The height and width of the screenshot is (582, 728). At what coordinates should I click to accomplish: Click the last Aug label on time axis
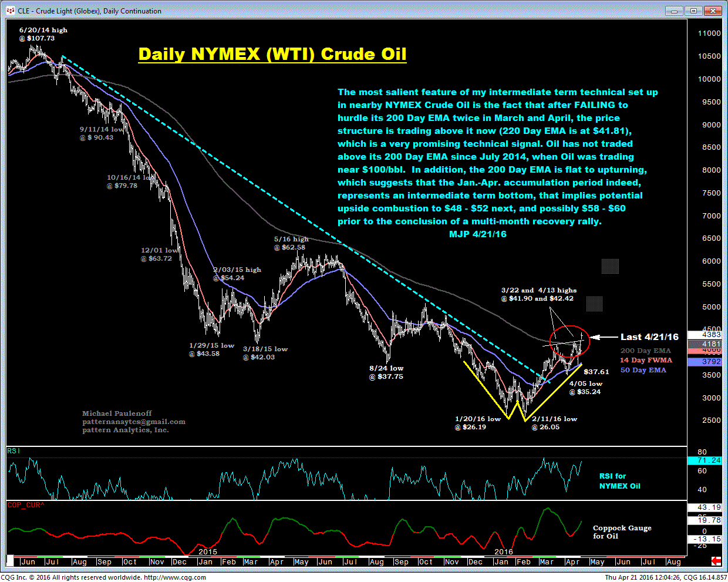pos(673,562)
